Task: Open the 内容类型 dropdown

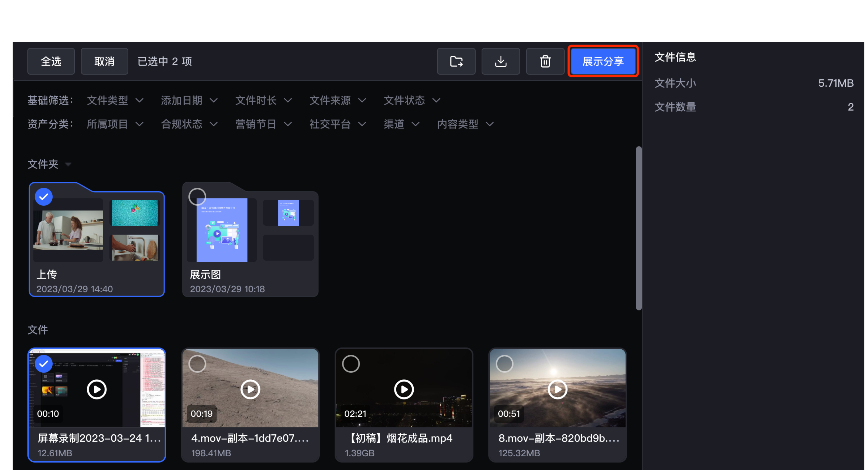Action: pyautogui.click(x=465, y=124)
